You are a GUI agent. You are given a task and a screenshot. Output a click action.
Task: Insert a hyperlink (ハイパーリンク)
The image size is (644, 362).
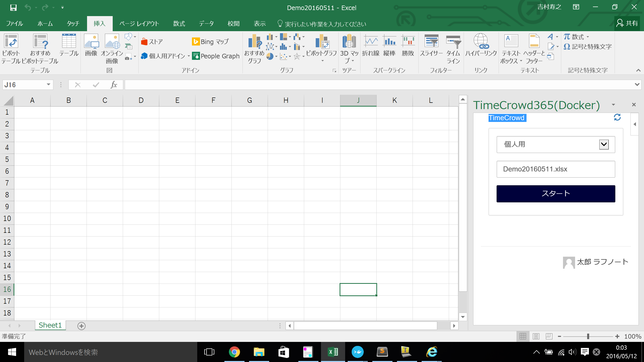click(481, 45)
